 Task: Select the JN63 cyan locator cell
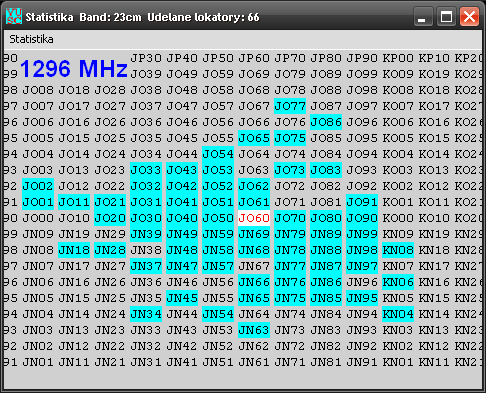[x=254, y=330]
